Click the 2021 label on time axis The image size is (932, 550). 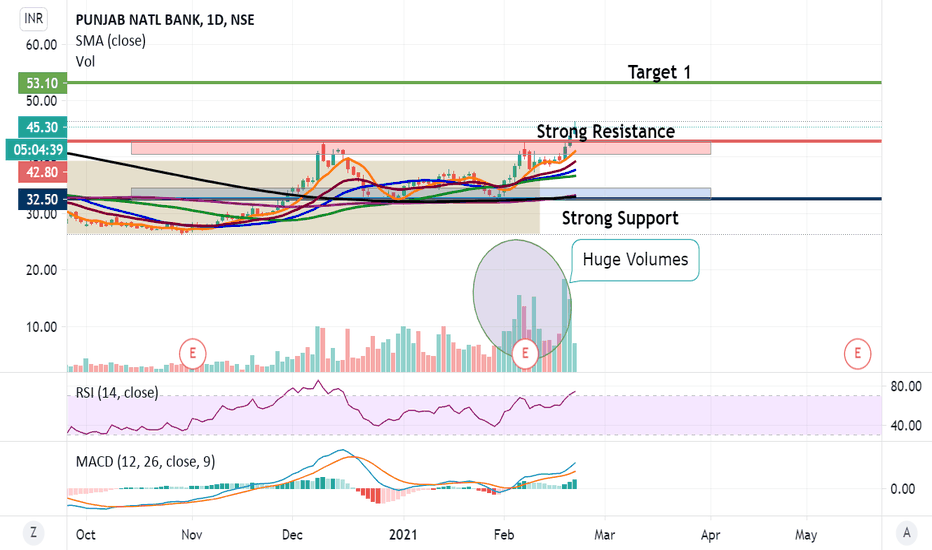(403, 535)
